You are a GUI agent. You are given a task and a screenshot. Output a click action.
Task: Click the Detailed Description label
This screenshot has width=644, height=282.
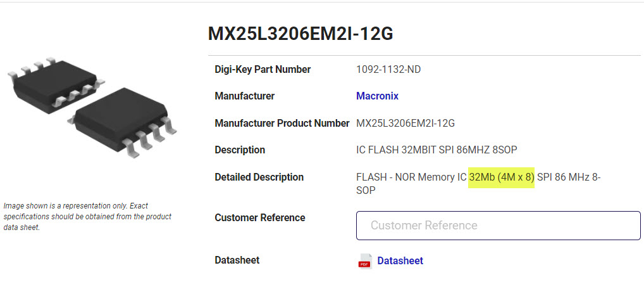point(259,177)
